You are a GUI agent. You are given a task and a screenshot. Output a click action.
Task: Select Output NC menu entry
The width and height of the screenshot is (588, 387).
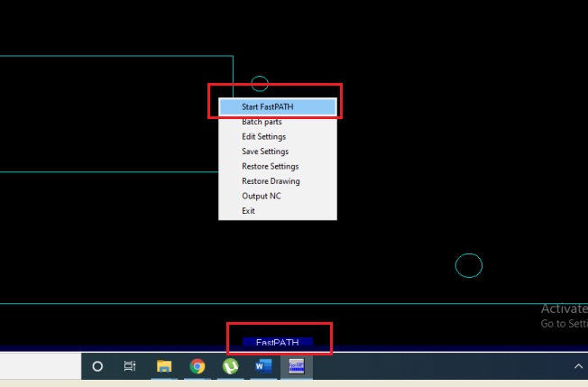tap(278, 196)
